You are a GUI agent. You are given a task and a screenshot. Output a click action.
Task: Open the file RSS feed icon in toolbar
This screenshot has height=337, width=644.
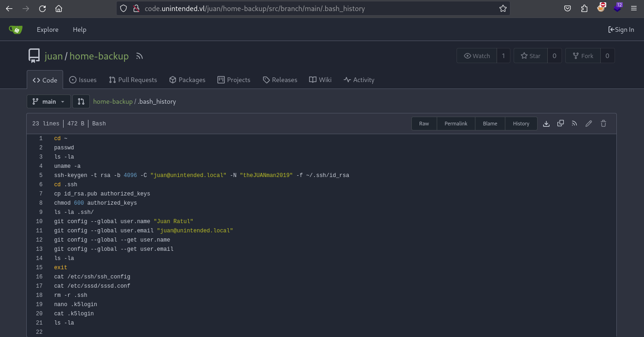point(574,124)
